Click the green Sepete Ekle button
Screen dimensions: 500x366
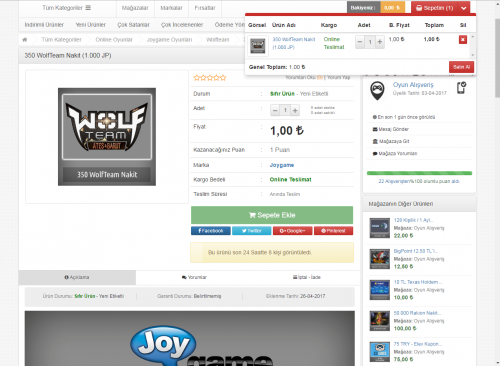(x=272, y=215)
